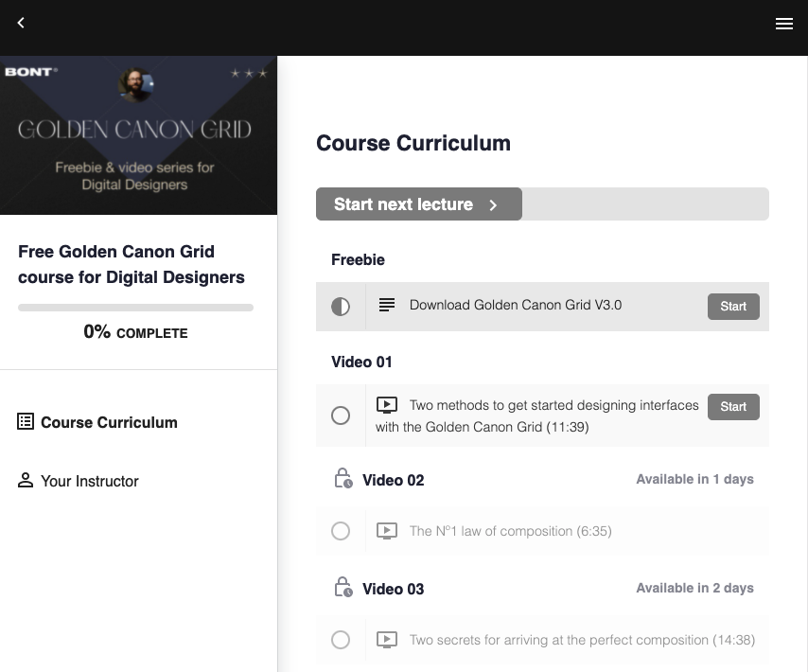Start the Two methods video lecture
The image size is (808, 672).
click(733, 407)
